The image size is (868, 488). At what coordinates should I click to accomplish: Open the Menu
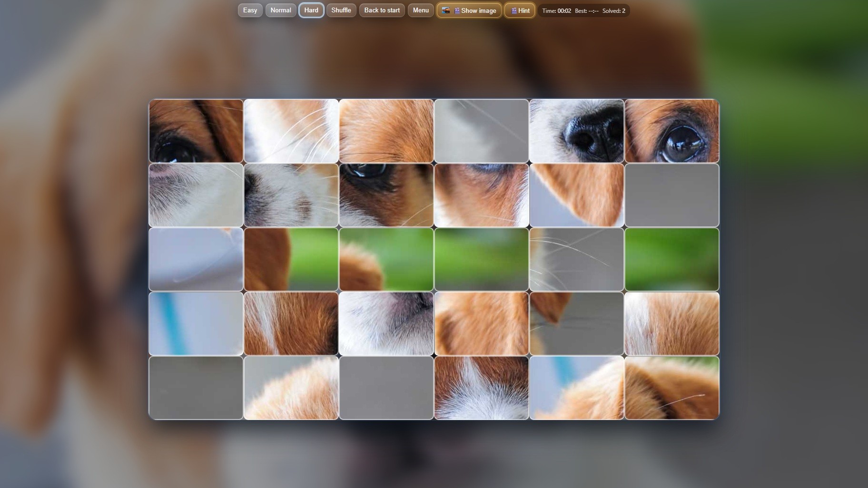pyautogui.click(x=420, y=10)
